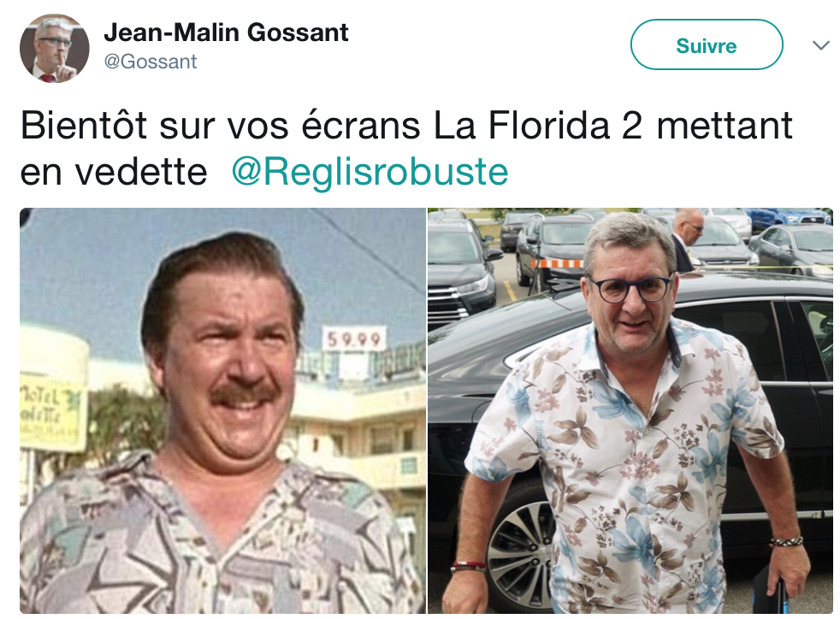The image size is (840, 619).
Task: Open the left photo with mustached man
Action: (223, 410)
